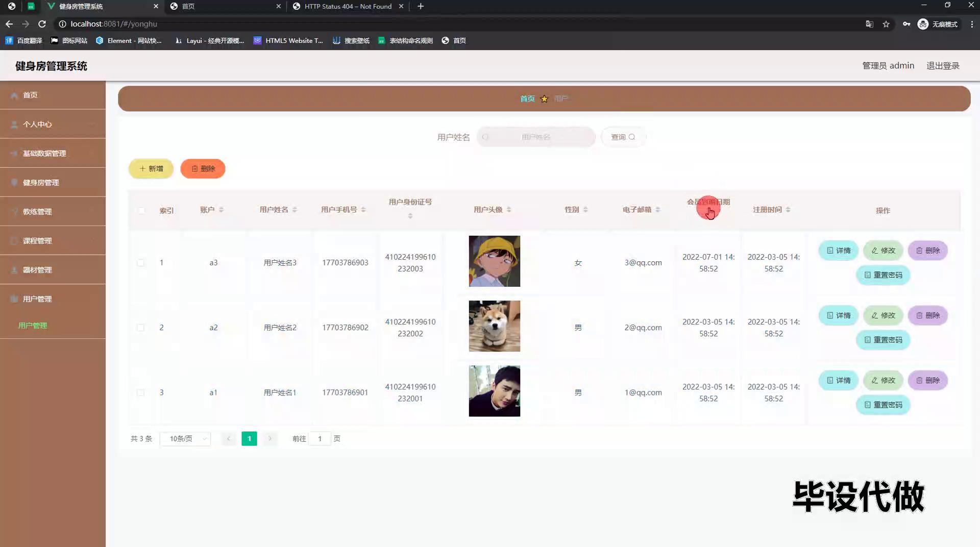Image resolution: width=980 pixels, height=547 pixels.
Task: Tick the checkbox for row a2
Action: tap(141, 328)
